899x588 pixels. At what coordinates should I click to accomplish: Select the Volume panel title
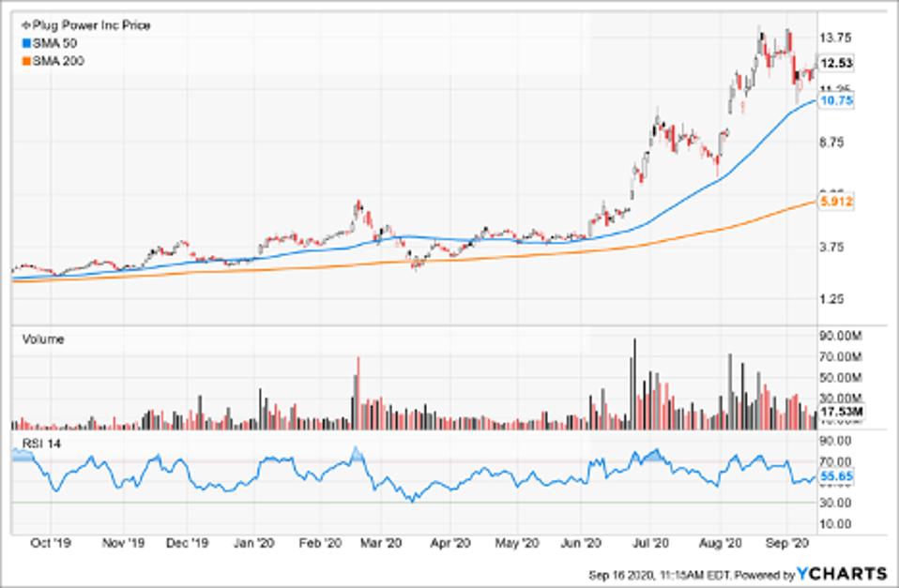(x=42, y=339)
